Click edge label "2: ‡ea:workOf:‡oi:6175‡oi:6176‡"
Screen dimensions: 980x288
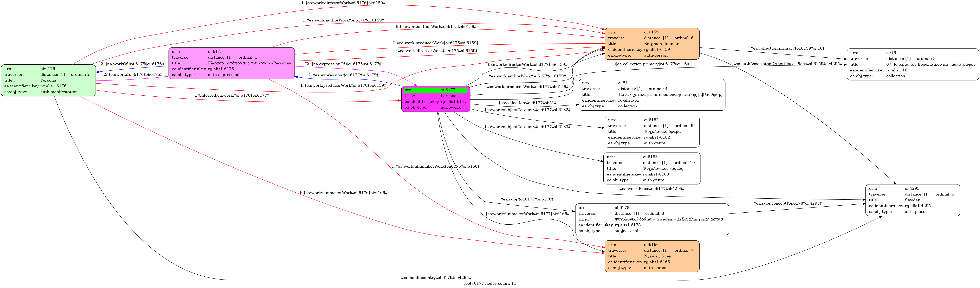[132, 64]
